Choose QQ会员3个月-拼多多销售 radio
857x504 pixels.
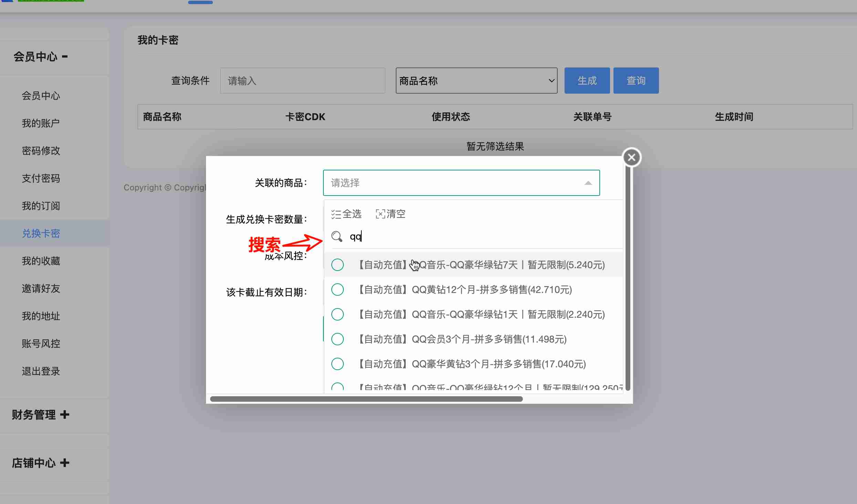338,339
